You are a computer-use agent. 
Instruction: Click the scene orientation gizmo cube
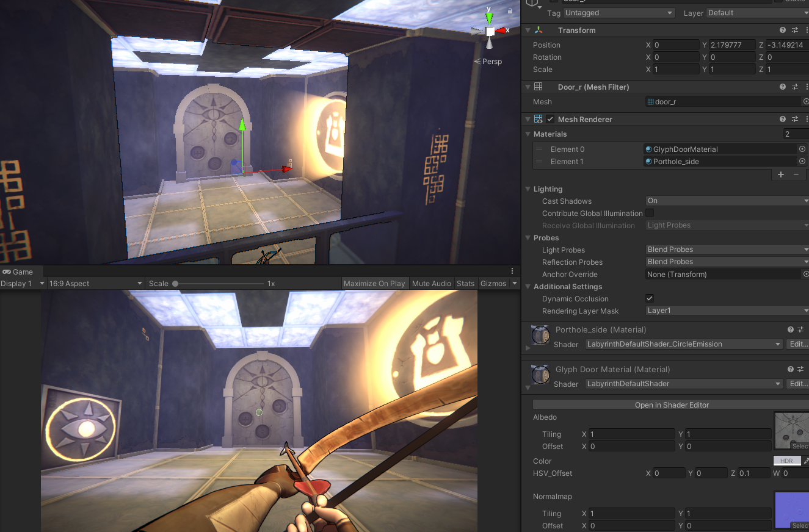490,31
